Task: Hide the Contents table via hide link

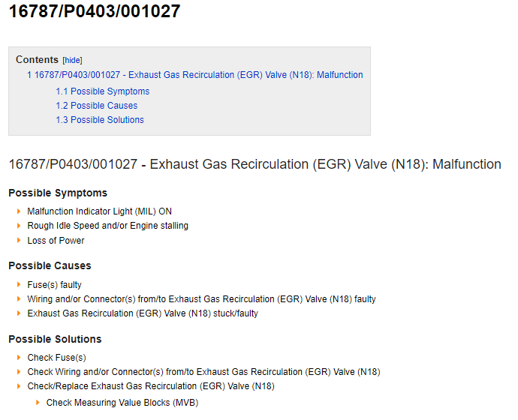Action: tap(72, 61)
